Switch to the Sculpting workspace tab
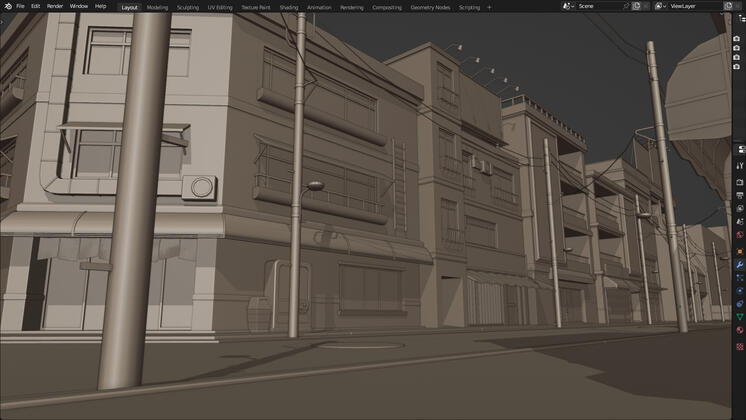 pyautogui.click(x=188, y=8)
